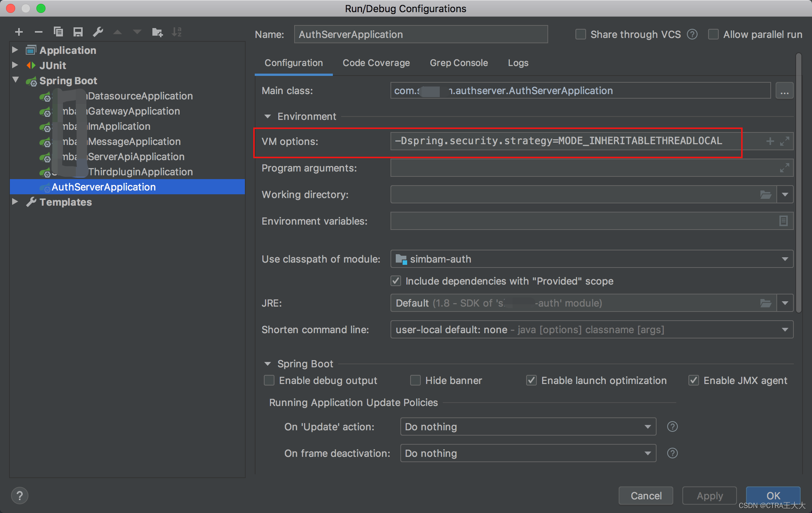
Task: Copy configuration icon in toolbar
Action: (58, 32)
